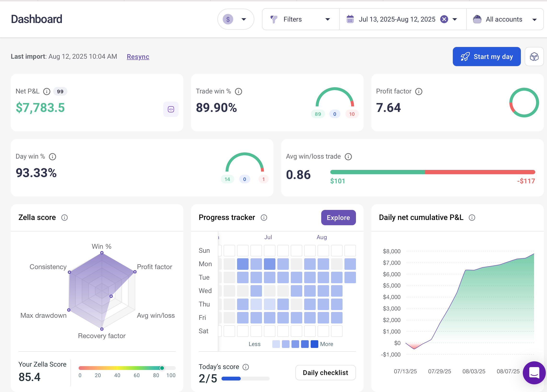Viewport: 547px width, 392px height.
Task: Click the Explore button in Progress tracker
Action: click(338, 218)
